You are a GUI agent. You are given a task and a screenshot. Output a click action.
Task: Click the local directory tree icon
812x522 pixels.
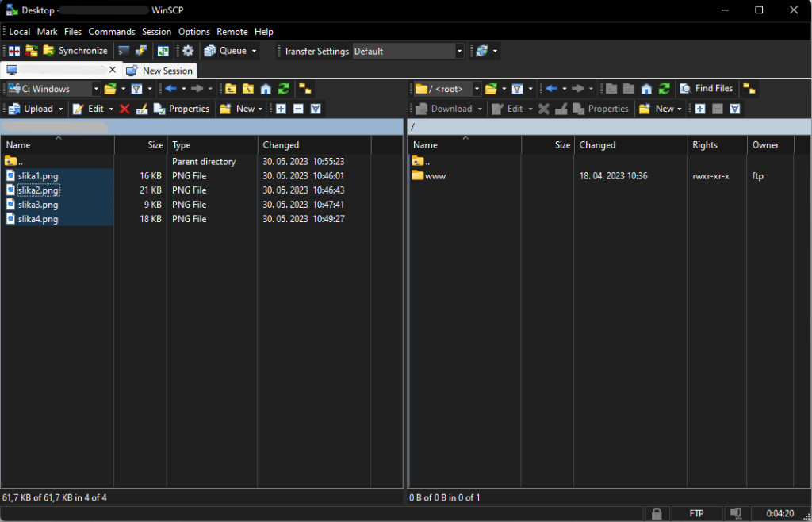tap(305, 89)
